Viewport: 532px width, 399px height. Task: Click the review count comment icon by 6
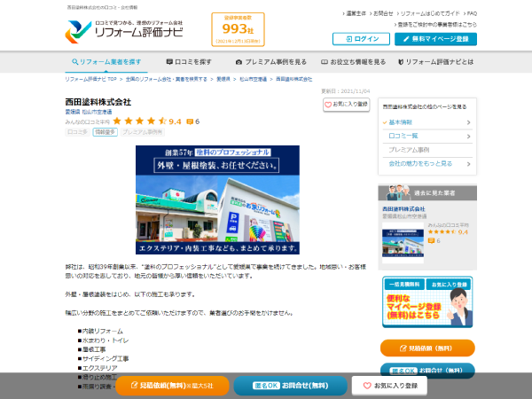190,121
